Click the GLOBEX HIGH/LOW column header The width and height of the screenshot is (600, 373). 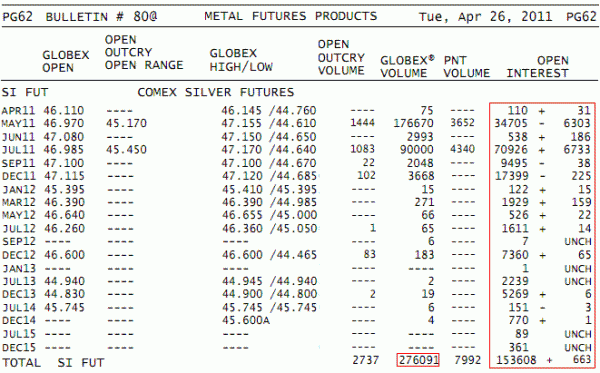(x=241, y=60)
